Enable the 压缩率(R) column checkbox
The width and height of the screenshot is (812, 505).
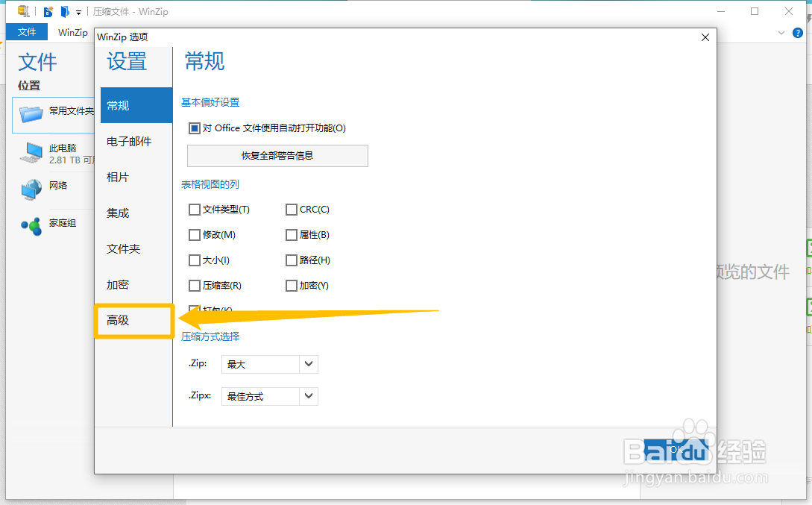click(194, 286)
